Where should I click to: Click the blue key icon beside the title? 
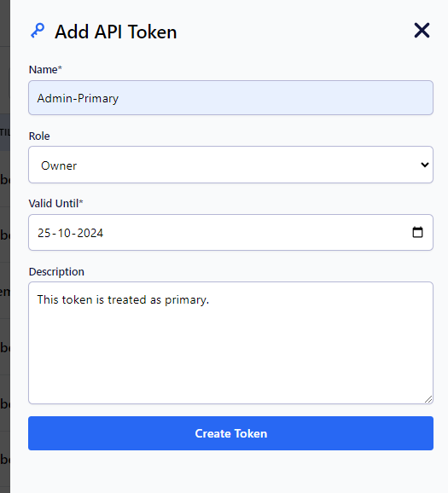coord(38,31)
